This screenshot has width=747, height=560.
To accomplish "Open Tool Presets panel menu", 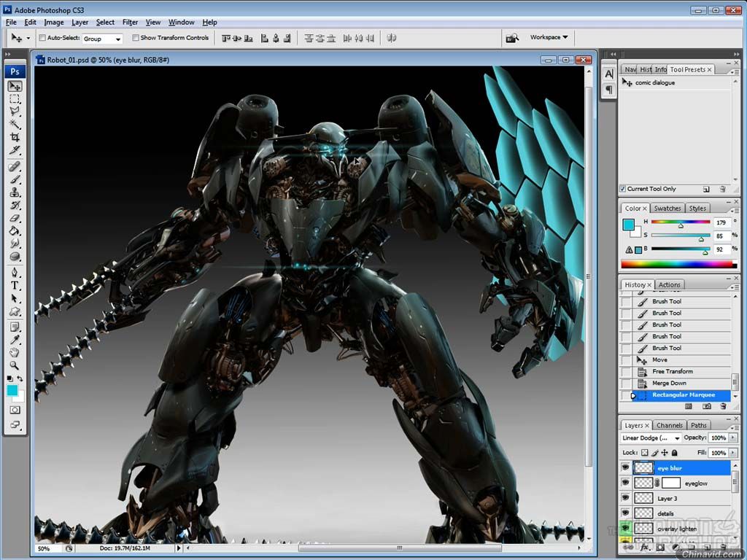I will [x=735, y=71].
